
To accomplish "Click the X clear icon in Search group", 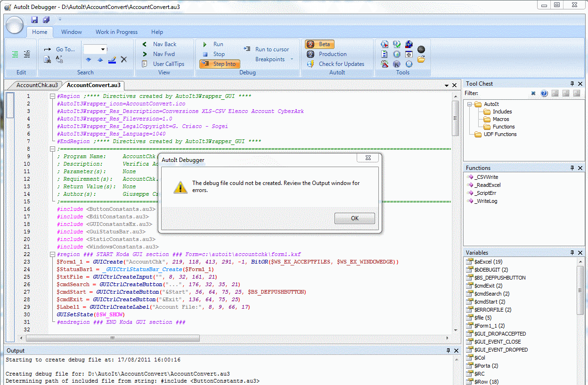I will pos(124,59).
